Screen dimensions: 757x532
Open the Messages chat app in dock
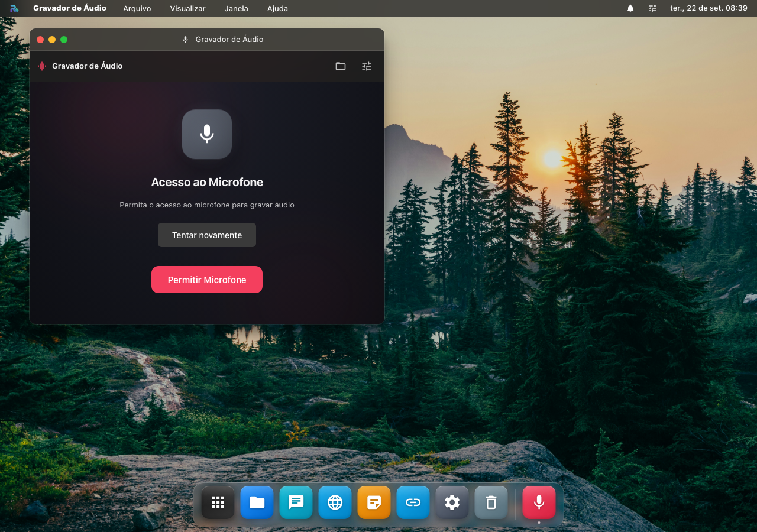[x=296, y=502]
